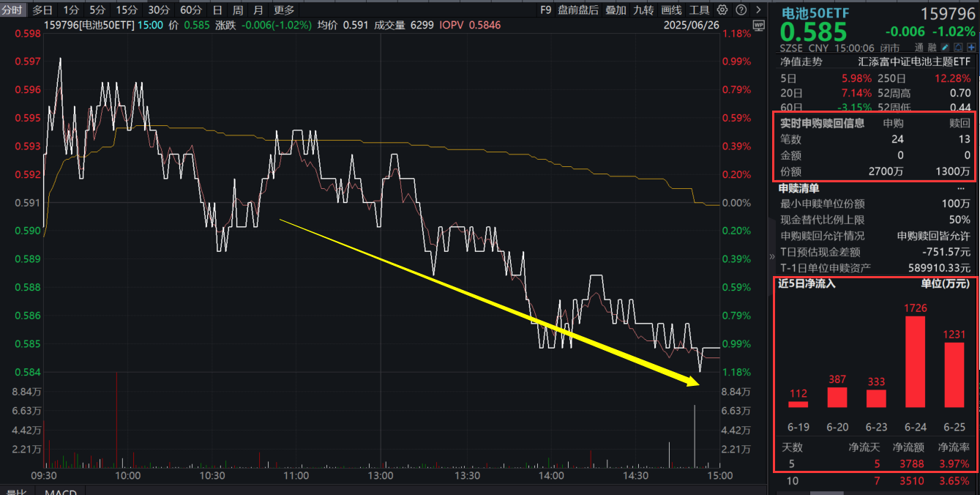Toggle the 九转 indicator

643,10
